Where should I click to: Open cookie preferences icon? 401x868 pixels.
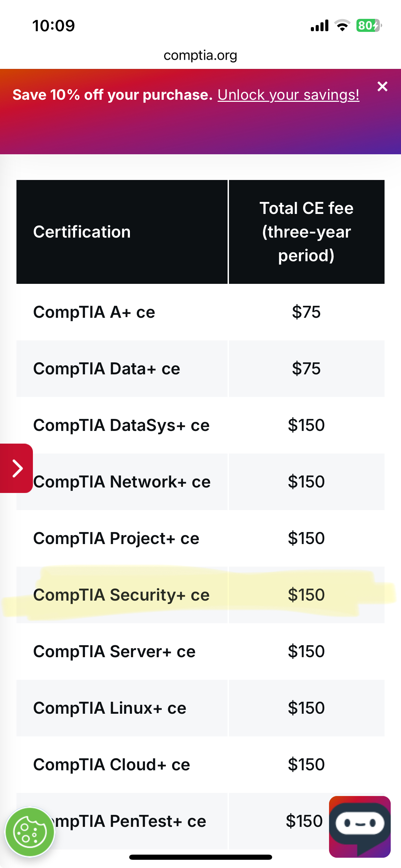tap(30, 832)
